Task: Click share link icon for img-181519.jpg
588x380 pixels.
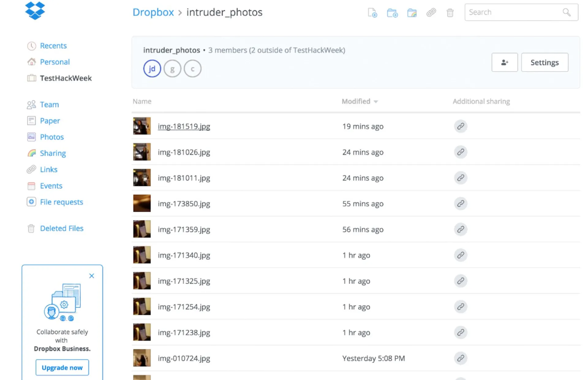Action: (x=460, y=126)
